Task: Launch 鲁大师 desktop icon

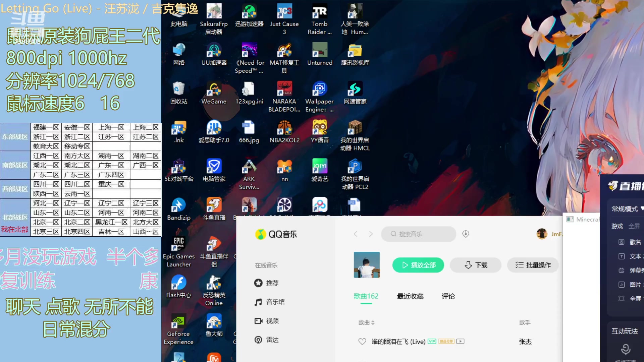Action: (x=214, y=325)
